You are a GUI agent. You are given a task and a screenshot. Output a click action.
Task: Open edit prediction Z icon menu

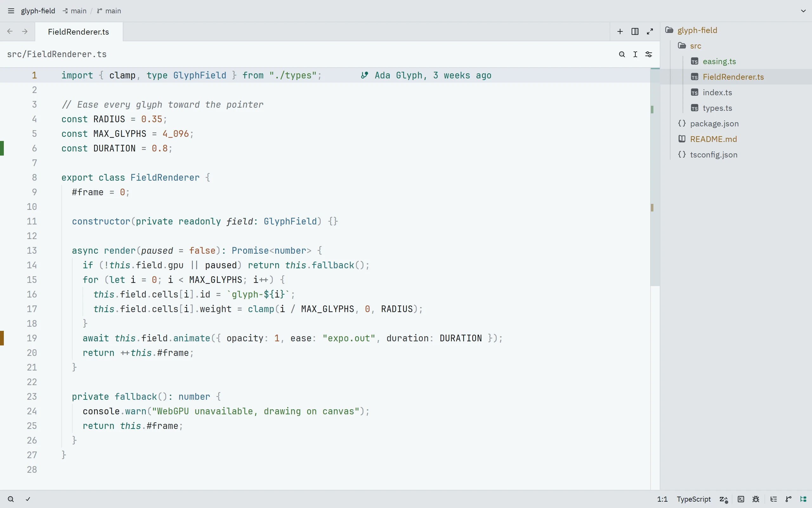724,499
